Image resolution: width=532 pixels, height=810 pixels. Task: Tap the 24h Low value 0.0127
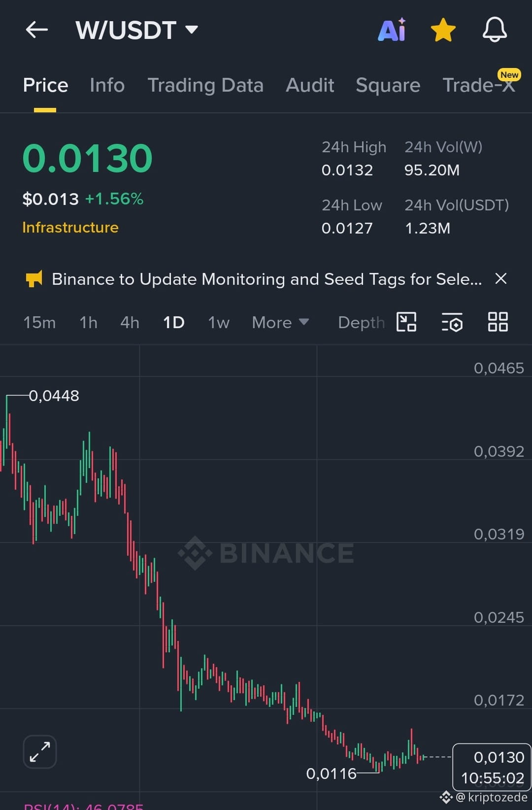pos(347,229)
